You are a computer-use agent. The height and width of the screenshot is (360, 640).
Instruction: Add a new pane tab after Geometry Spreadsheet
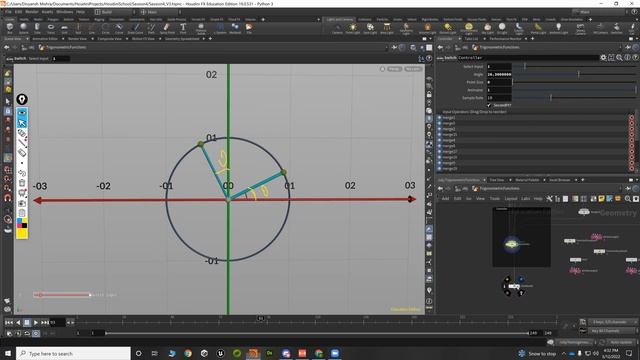point(210,39)
